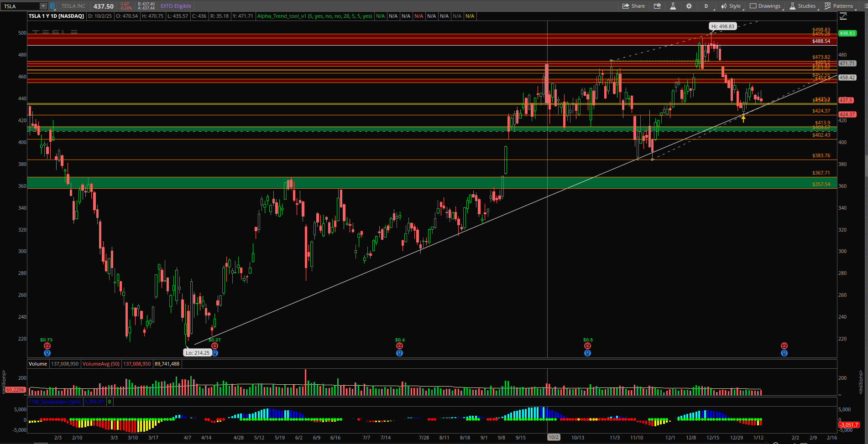The width and height of the screenshot is (868, 444).
Task: Open the D timeframe dropdown
Action: pos(706,6)
